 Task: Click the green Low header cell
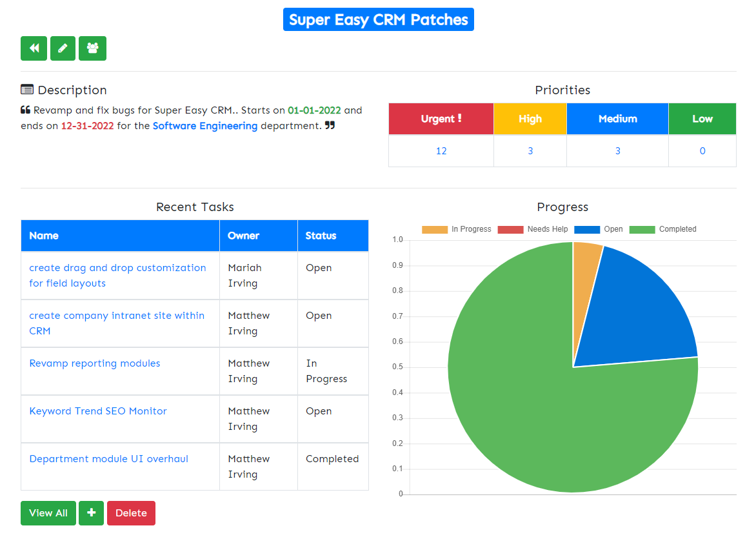pyautogui.click(x=702, y=119)
